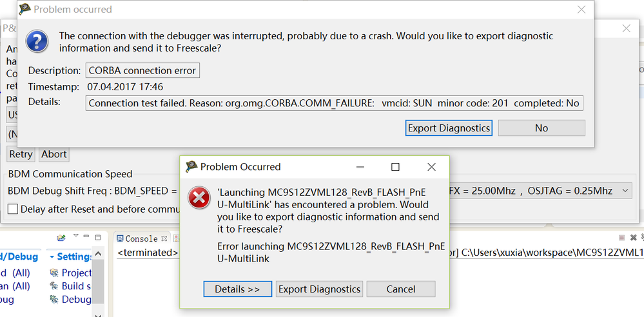This screenshot has height=317, width=644.
Task: Click the remove launch X icon in console
Action: (x=632, y=238)
